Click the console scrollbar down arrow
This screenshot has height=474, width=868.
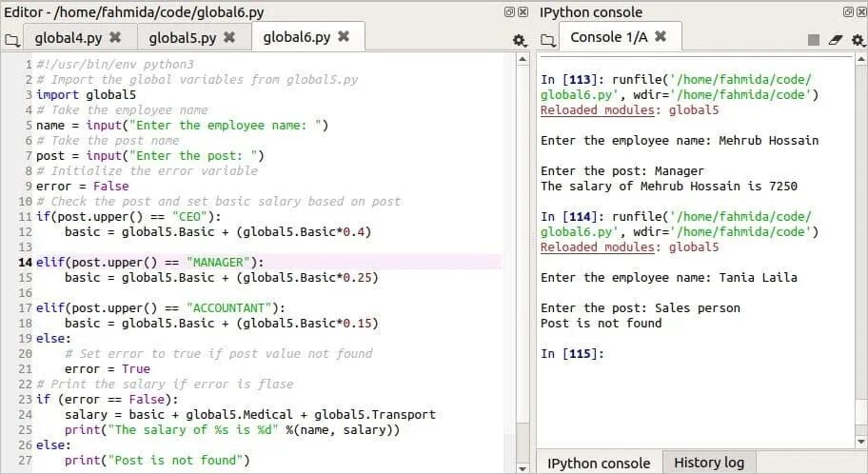pos(860,442)
